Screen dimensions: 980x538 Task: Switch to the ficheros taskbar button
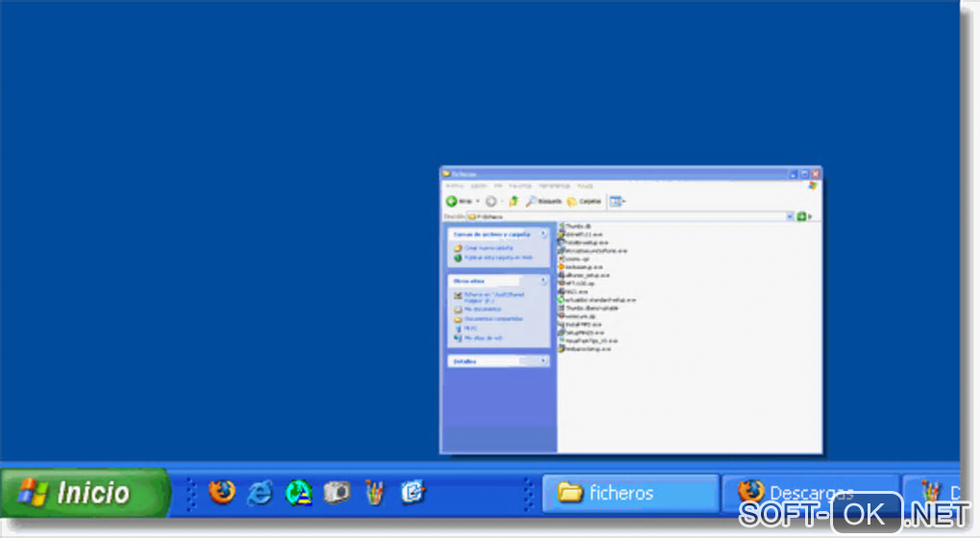630,493
